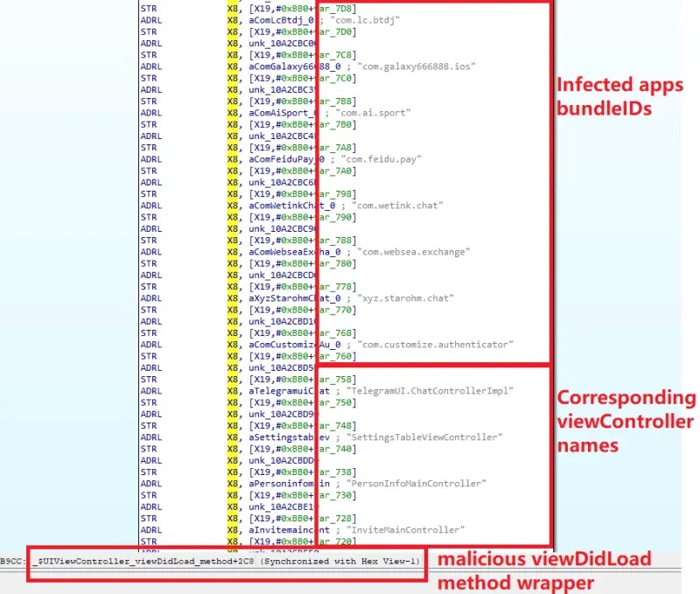The image size is (700, 594).
Task: Click the aComWetinkChat_0 operand
Action: 292,206
